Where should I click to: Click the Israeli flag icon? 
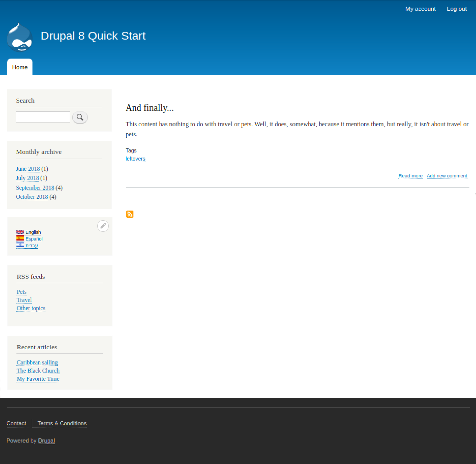point(20,245)
